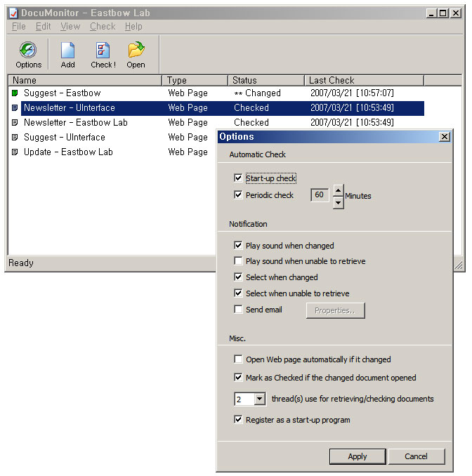Click the icon beside Newsletter - Eastbow Lab

15,123
